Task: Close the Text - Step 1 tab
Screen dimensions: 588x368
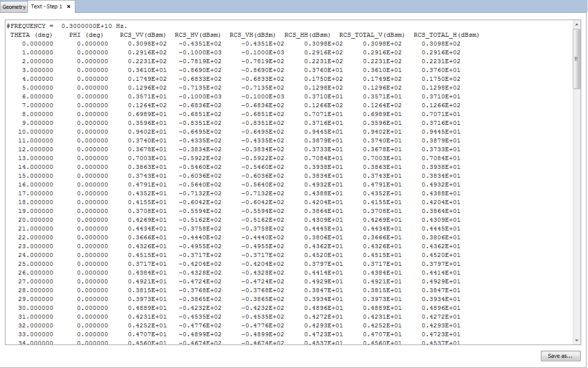Action: pos(69,7)
